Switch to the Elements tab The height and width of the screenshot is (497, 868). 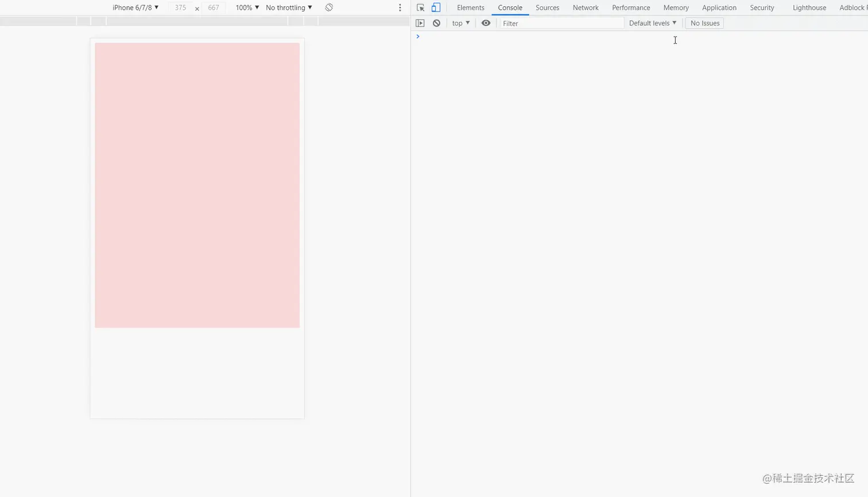(471, 7)
